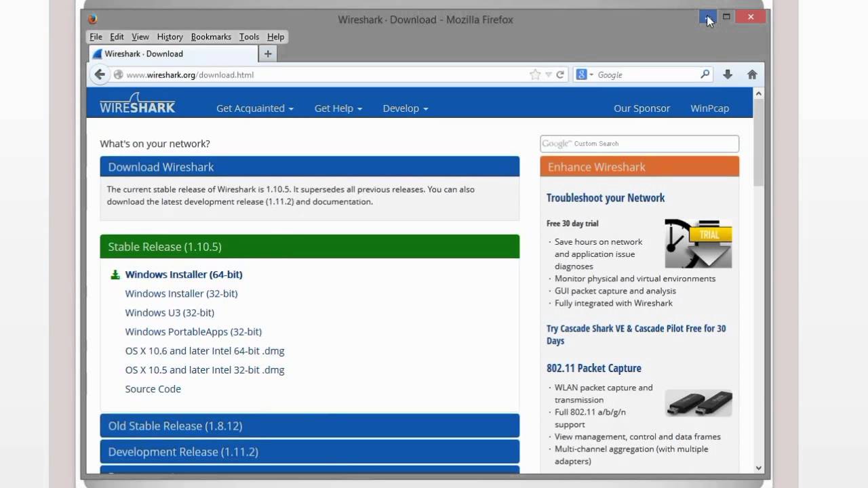The image size is (868, 488).
Task: Collapse the Stable Release (1.10.5) section
Action: [x=310, y=247]
